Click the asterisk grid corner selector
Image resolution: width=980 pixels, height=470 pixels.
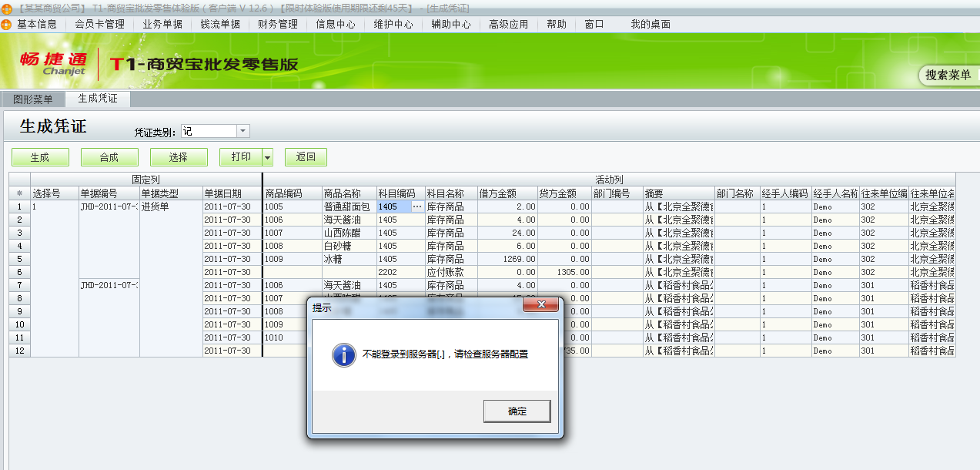(x=19, y=193)
